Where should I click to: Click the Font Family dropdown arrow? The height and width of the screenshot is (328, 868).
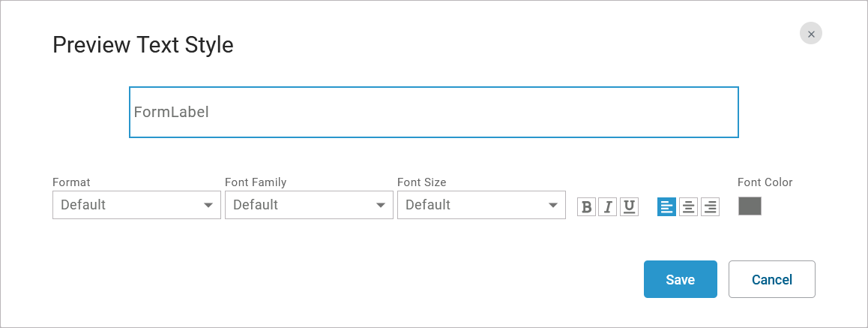pos(381,205)
